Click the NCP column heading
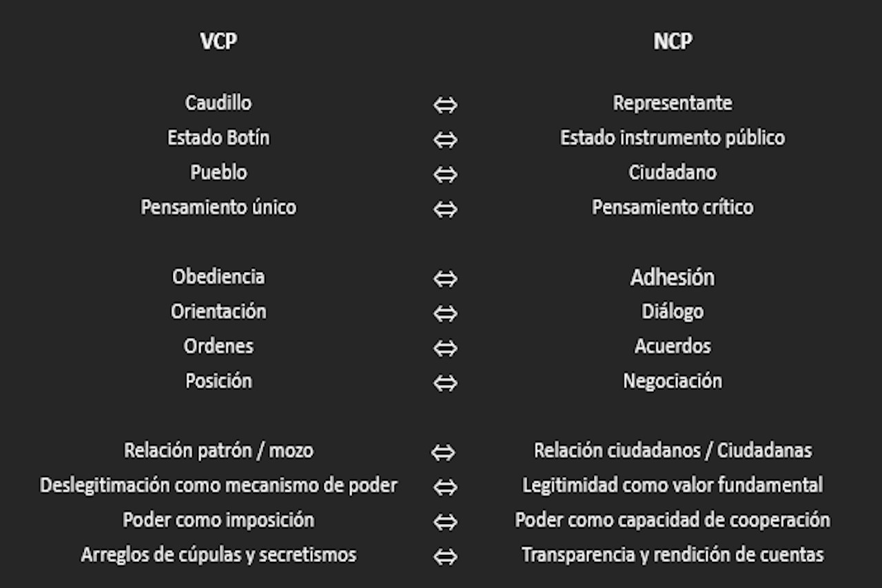Screen dimensions: 882x588 673,41
